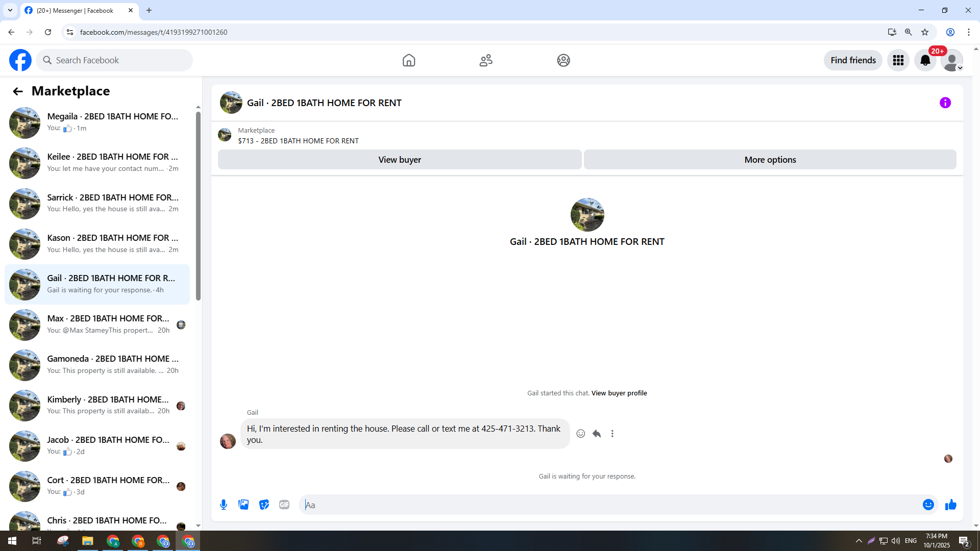Click the Find friends button
Screen dimensions: 980x551
tap(853, 60)
